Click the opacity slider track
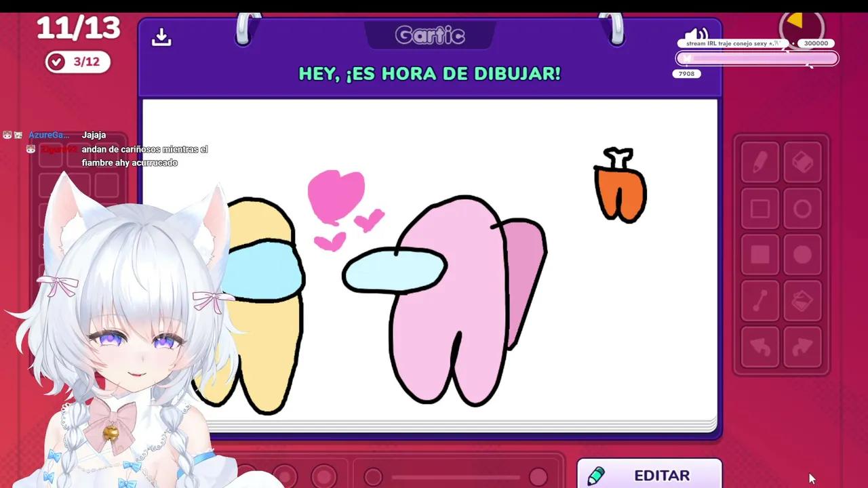Viewport: 868px width, 488px height. tap(456, 477)
